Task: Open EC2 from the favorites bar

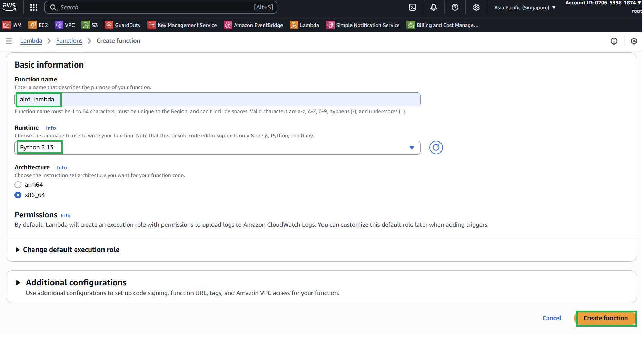Action: [38, 25]
